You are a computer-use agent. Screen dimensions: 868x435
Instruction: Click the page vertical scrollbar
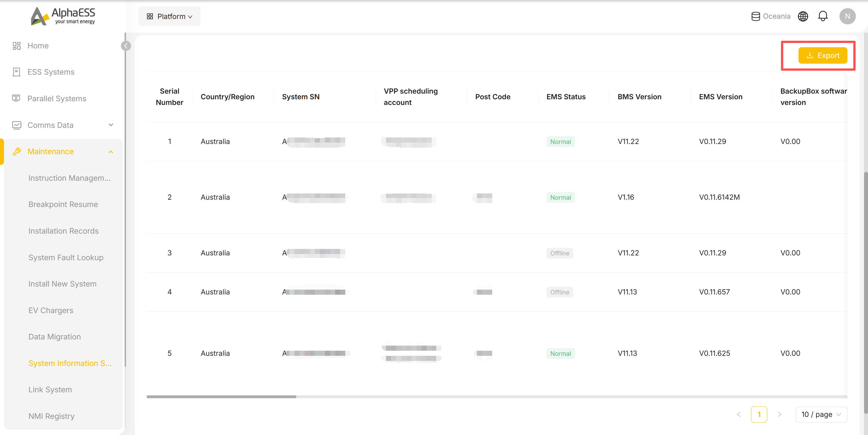[866, 293]
